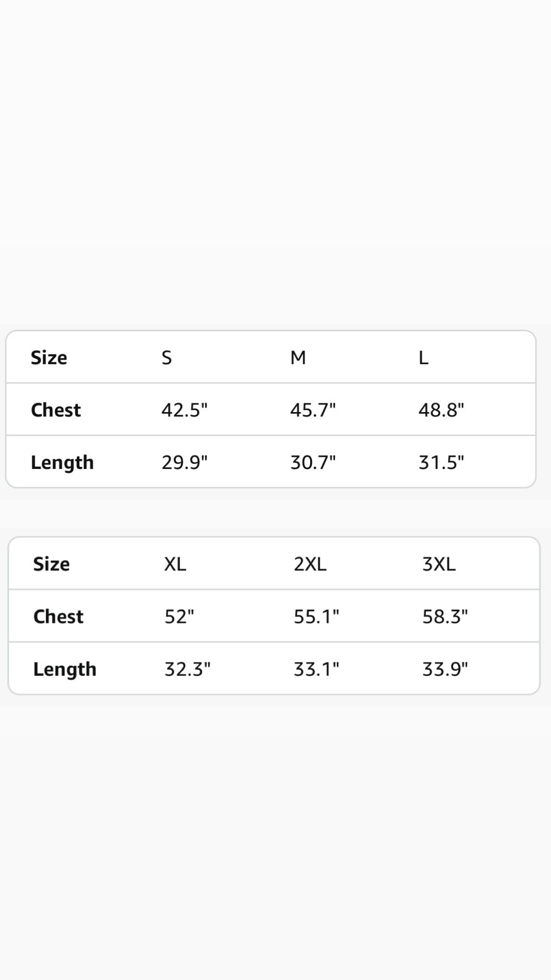Screen dimensions: 551x980
Task: Select the 33.1" length value
Action: coord(316,669)
